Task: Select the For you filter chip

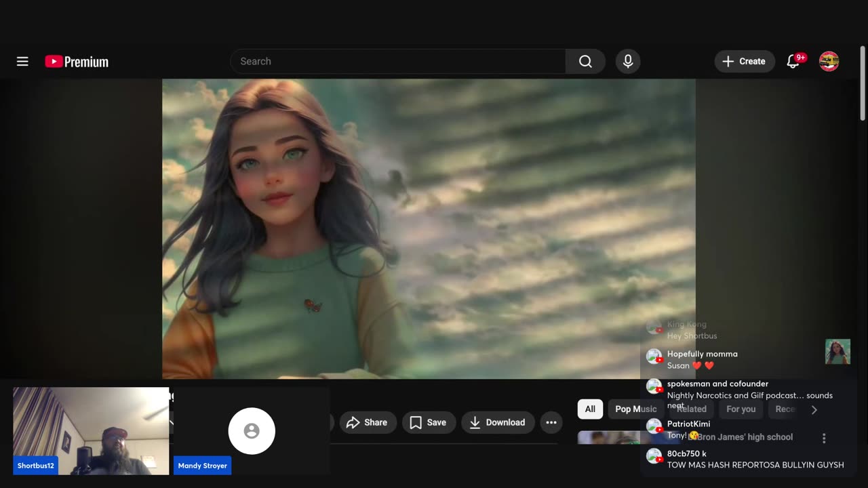Action: pos(741,409)
